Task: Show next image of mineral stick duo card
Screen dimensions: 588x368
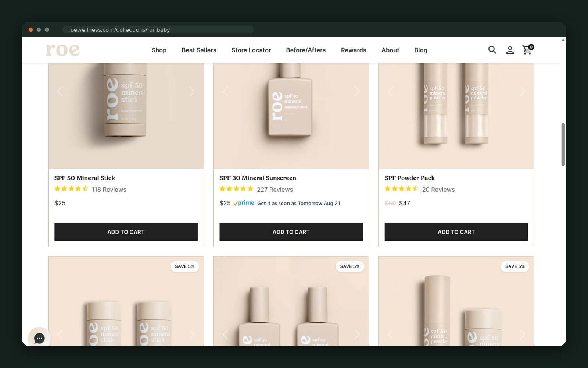Action: tap(192, 335)
